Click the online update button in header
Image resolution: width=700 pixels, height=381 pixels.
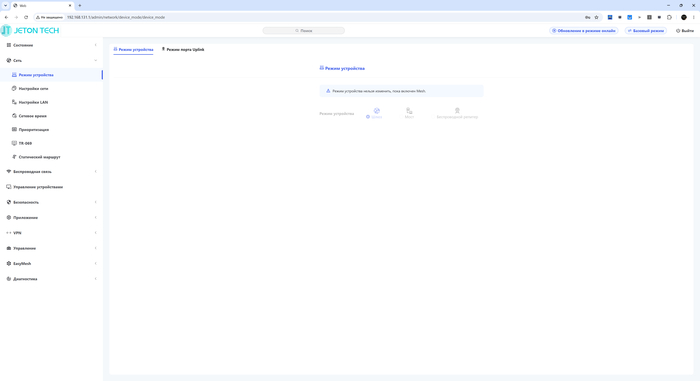pos(583,31)
